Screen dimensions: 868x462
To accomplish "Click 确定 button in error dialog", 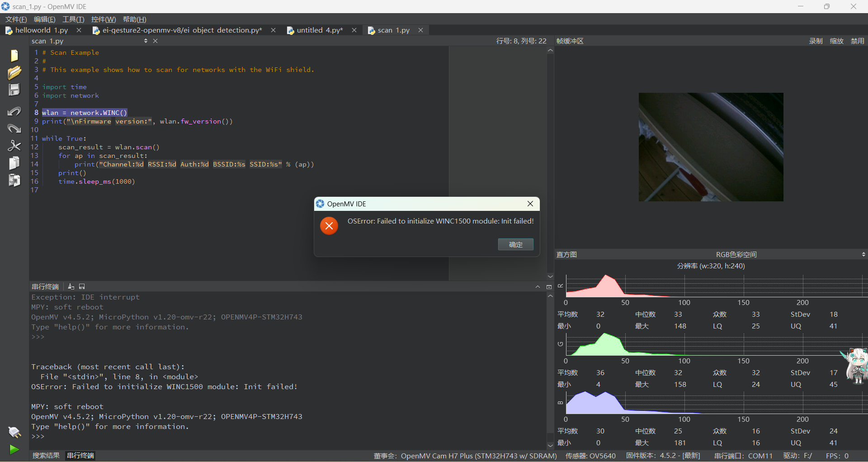I will point(516,244).
